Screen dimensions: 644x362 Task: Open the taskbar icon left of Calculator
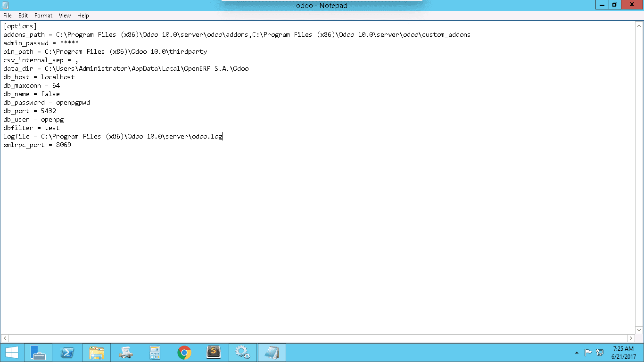click(x=126, y=353)
